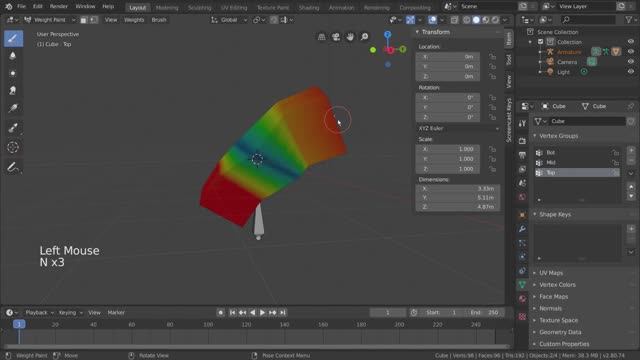Toggle camera view icon in viewport
The image size is (640, 360).
coord(336,37)
